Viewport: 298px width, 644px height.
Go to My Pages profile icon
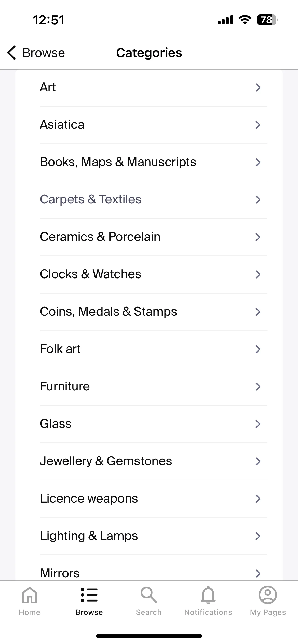coord(268,595)
